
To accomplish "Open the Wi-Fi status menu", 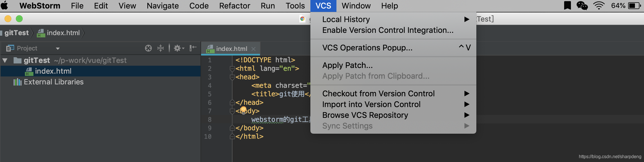I will pyautogui.click(x=599, y=6).
